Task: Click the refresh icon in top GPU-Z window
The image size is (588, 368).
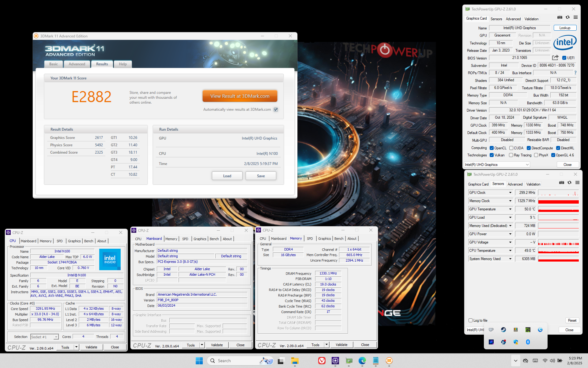Action: click(x=567, y=17)
